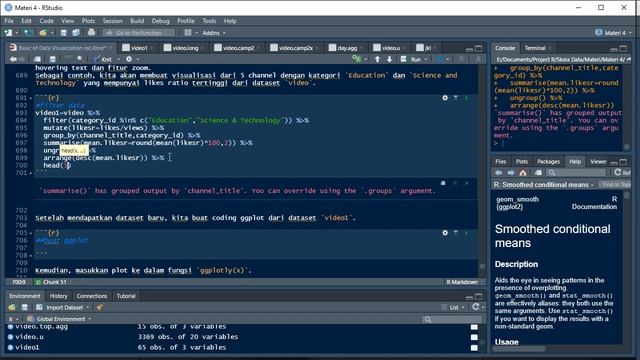Image resolution: width=640 pixels, height=360 pixels.
Task: Open chunk 705 options gear
Action: pyautogui.click(x=445, y=233)
